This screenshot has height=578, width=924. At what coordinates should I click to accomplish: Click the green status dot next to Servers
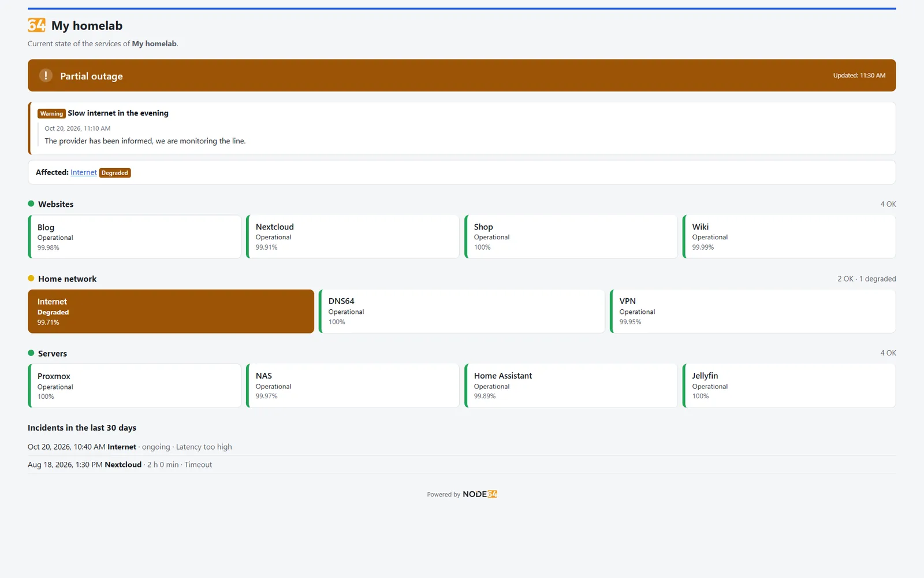[31, 353]
